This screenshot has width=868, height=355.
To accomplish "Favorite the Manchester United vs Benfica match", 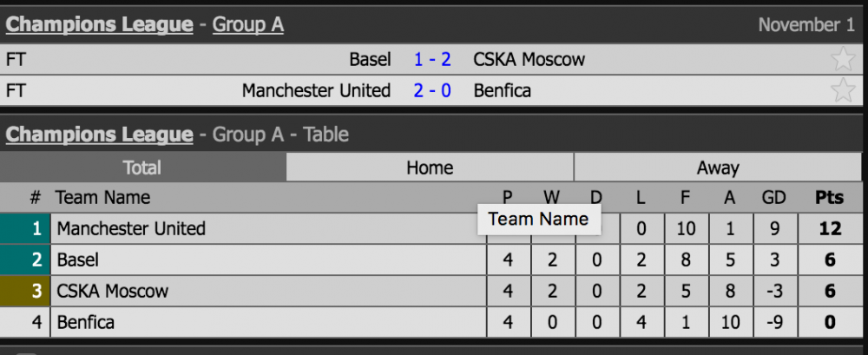I will 842,90.
